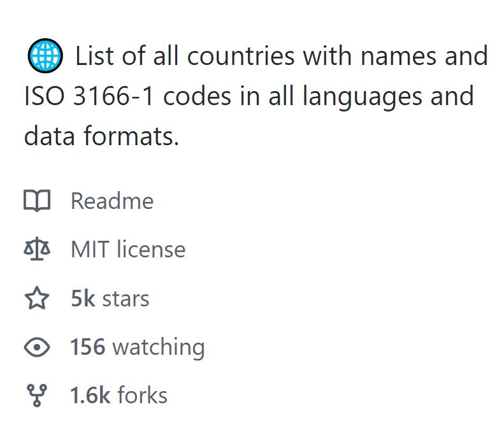
Task: Show the 1.6k forks list
Action: pos(119,396)
